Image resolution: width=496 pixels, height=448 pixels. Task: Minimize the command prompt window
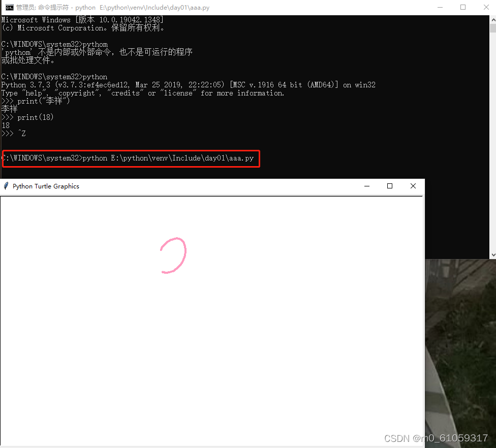click(x=440, y=7)
